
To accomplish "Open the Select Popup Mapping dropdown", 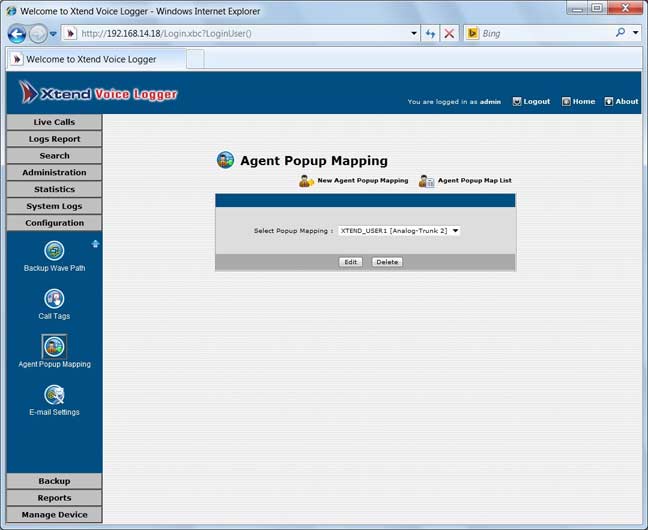I will [x=399, y=231].
